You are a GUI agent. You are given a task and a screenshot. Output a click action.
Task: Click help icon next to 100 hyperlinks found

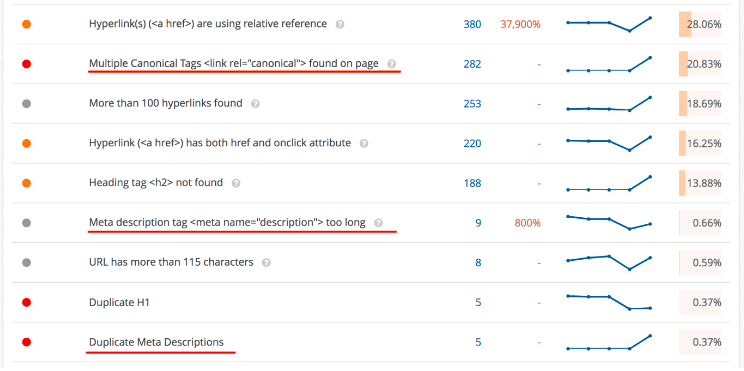(255, 103)
